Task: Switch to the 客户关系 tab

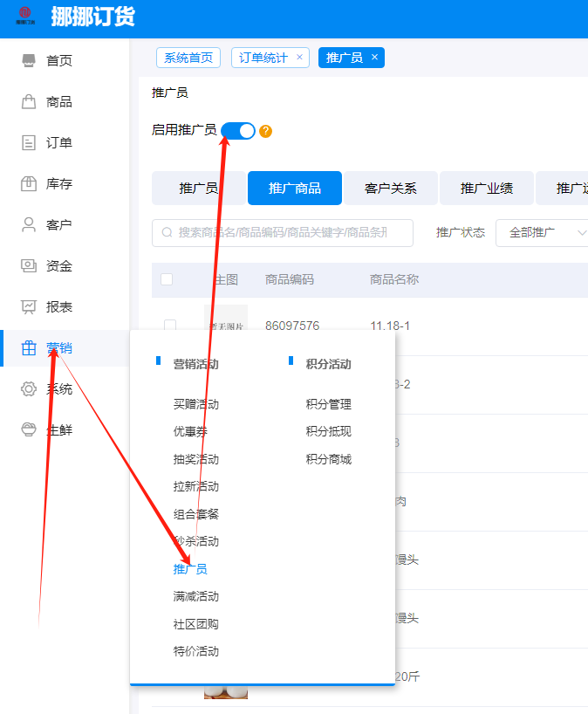Action: pyautogui.click(x=391, y=188)
